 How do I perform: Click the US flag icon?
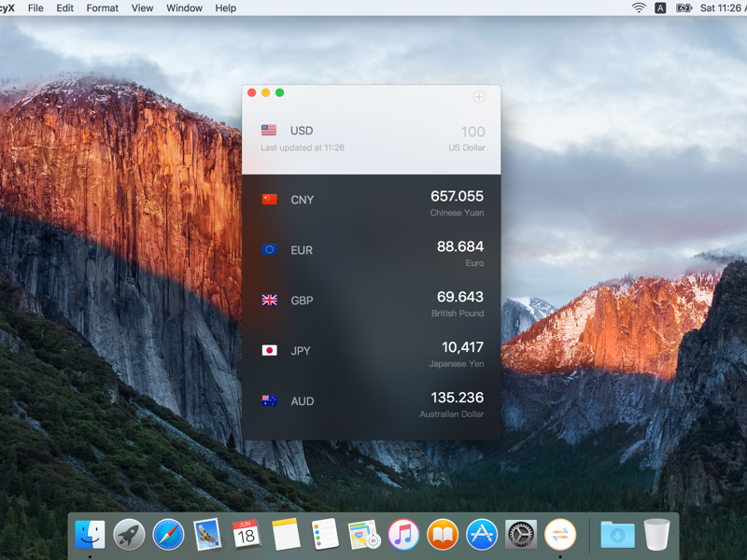click(x=269, y=131)
